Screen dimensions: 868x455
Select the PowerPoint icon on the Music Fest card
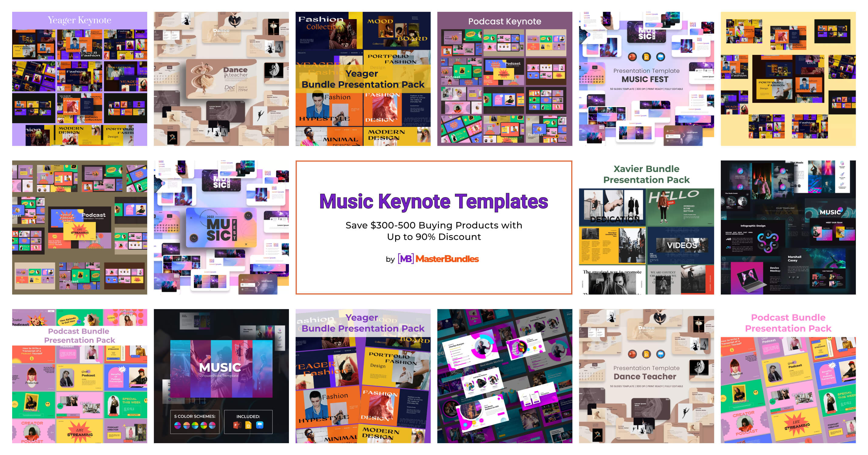pos(632,57)
